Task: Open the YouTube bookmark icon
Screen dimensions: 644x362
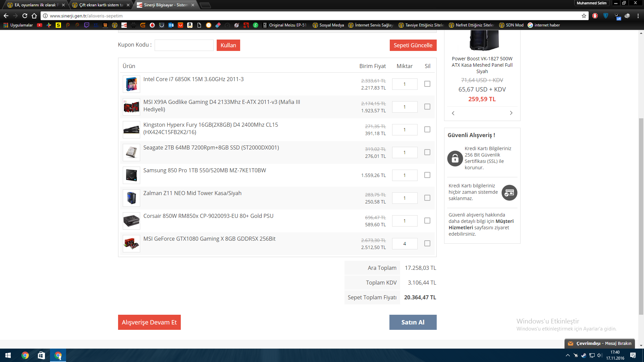Action: pos(40,25)
